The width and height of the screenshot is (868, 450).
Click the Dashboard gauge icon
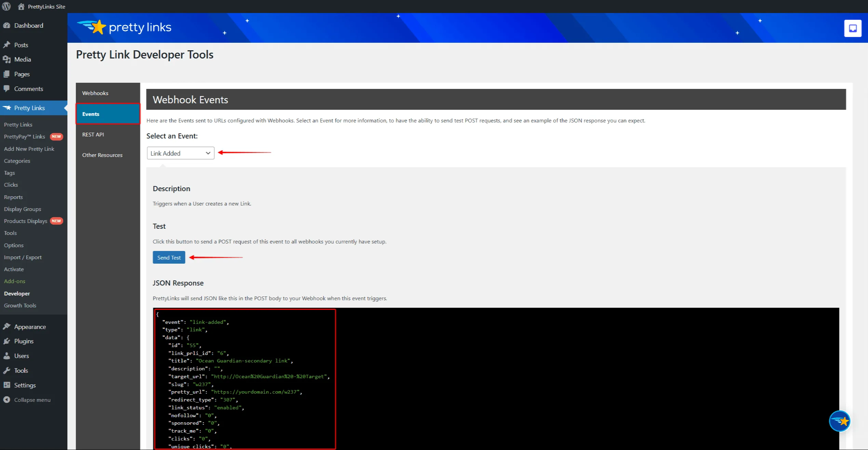[x=6, y=25]
